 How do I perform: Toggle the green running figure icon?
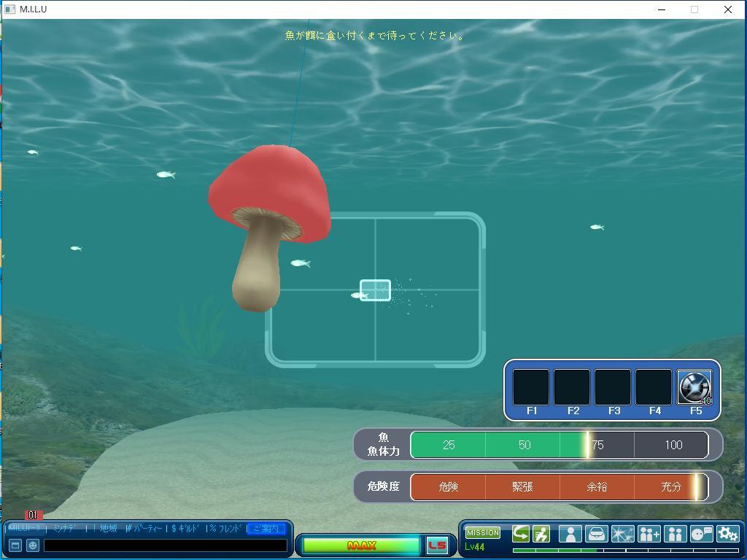(541, 534)
